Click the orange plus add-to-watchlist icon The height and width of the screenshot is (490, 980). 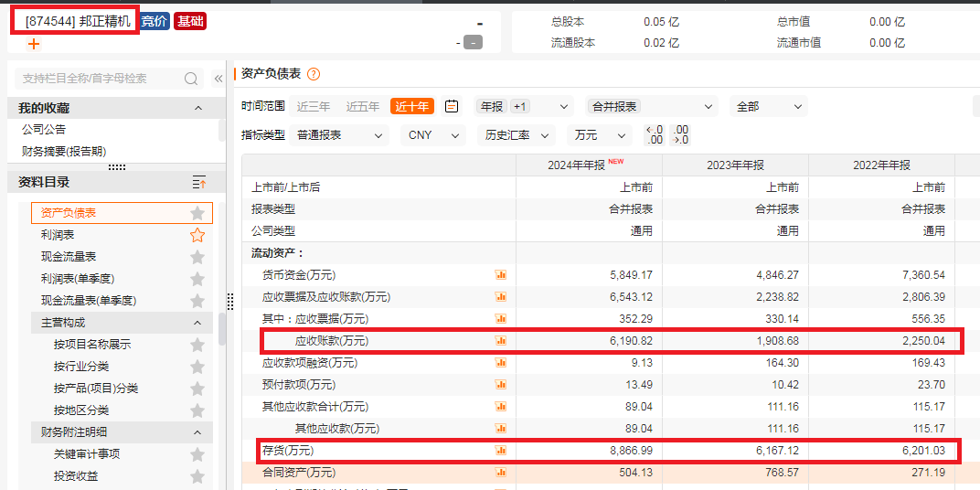click(34, 44)
